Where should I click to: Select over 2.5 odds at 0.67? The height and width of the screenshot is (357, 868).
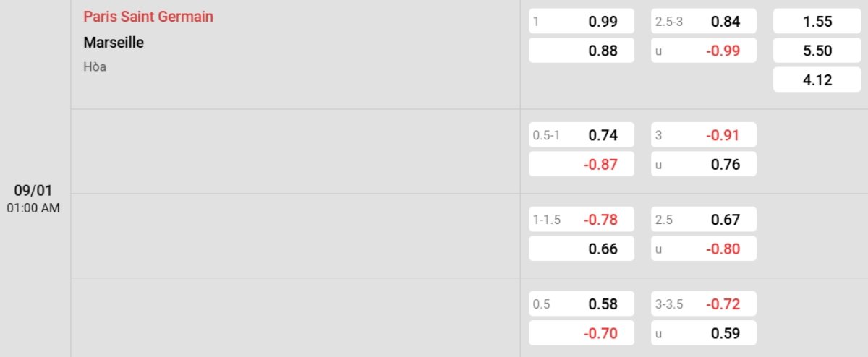(704, 220)
